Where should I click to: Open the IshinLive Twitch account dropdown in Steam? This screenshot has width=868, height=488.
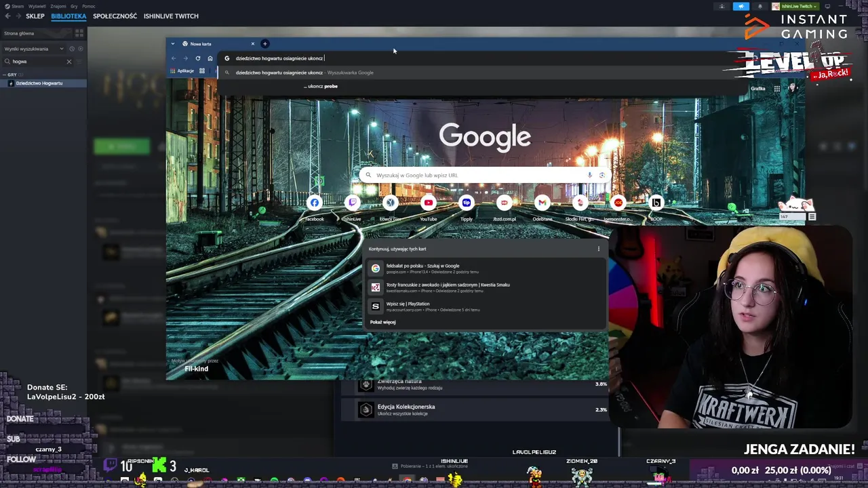coord(795,6)
